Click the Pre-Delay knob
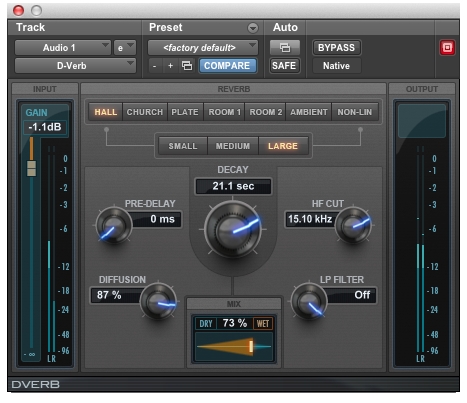 113,226
